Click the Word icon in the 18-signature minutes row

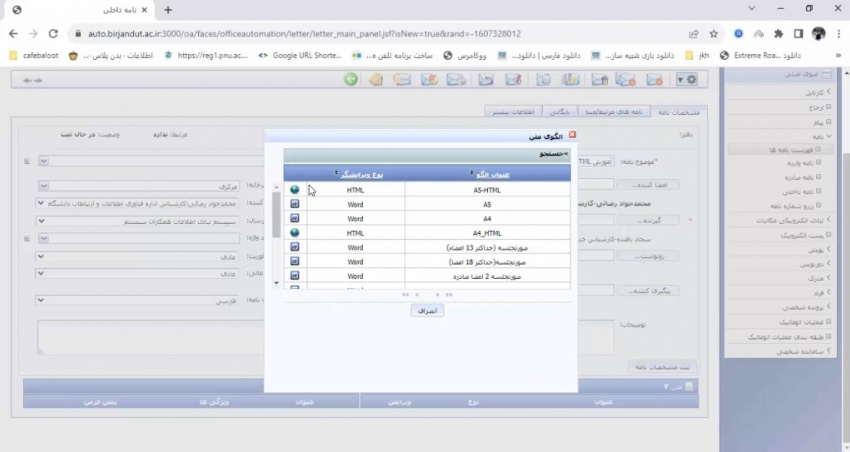pyautogui.click(x=295, y=261)
